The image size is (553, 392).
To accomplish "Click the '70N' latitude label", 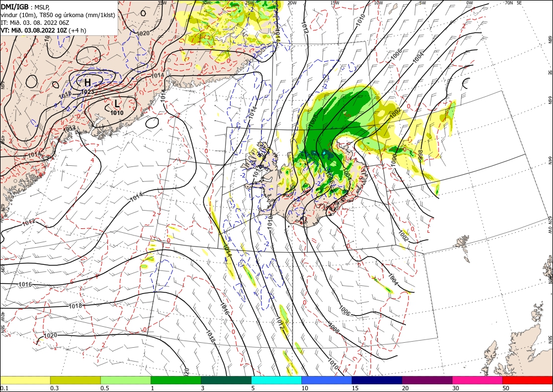I will point(509,3).
